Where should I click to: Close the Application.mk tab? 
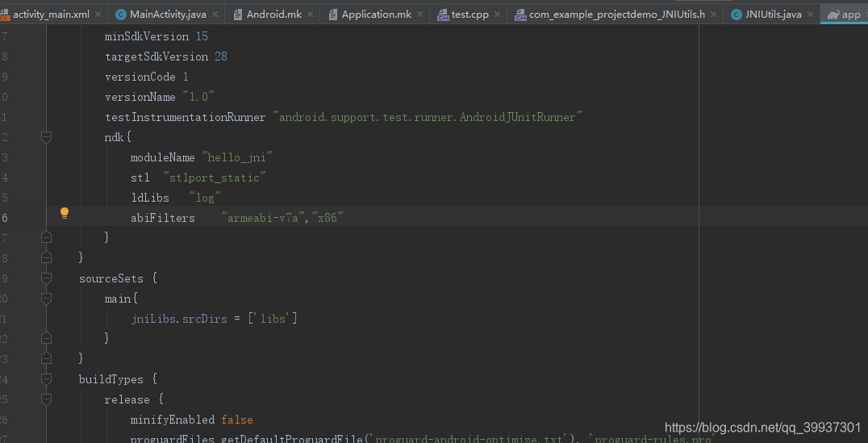tap(420, 15)
